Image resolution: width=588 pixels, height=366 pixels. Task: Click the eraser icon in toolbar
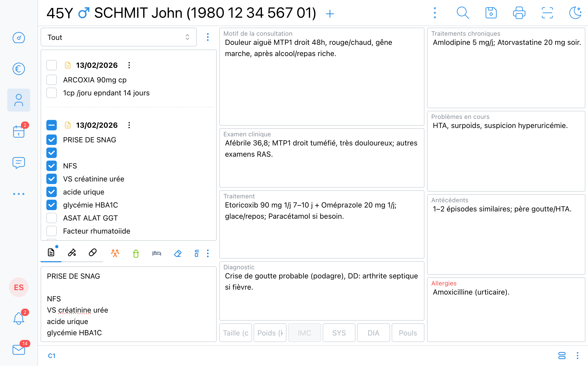click(x=178, y=253)
